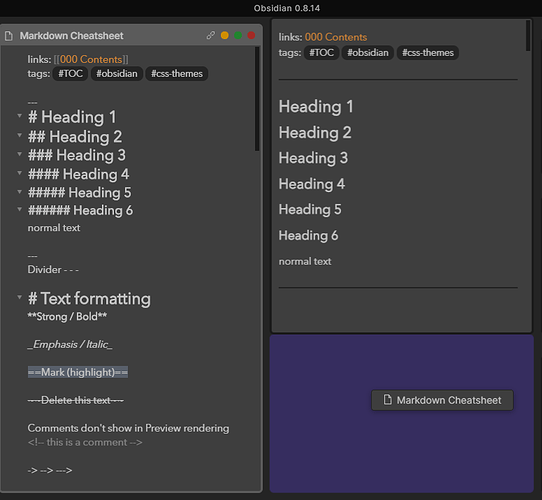Click the orange circle button in editor header
This screenshot has width=542, height=500.
225,35
